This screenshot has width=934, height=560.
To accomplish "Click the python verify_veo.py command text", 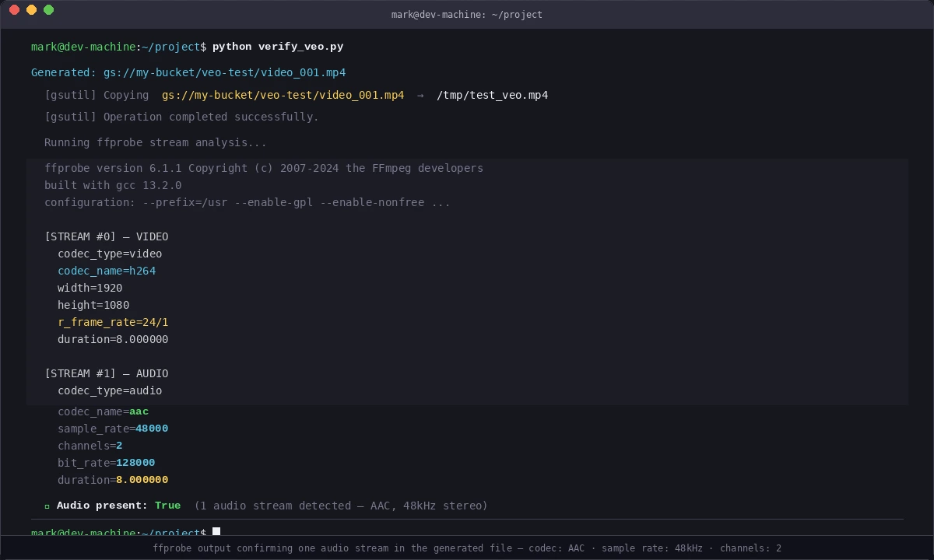I will point(279,47).
